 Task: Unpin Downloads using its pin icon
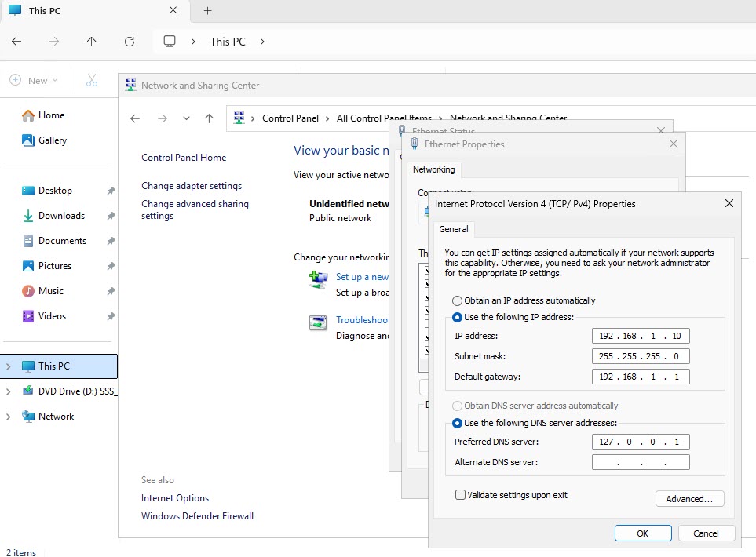click(111, 216)
